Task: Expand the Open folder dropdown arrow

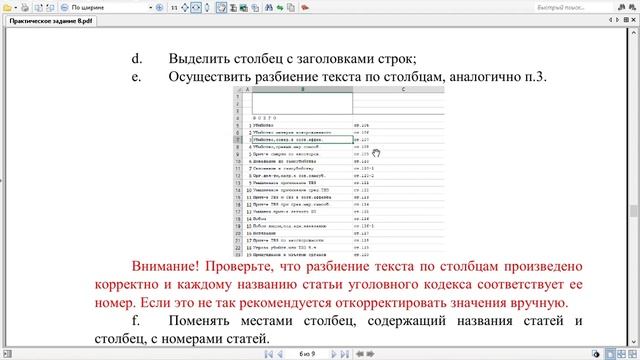Action: [15, 7]
